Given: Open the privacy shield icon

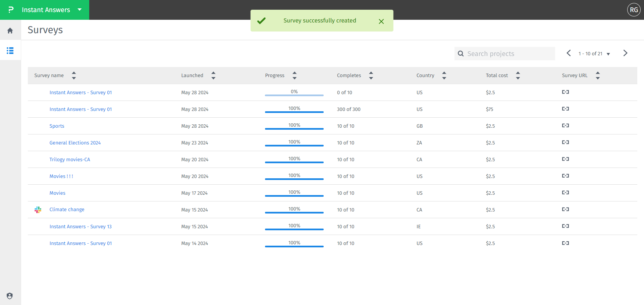Looking at the screenshot, I should tap(10, 296).
